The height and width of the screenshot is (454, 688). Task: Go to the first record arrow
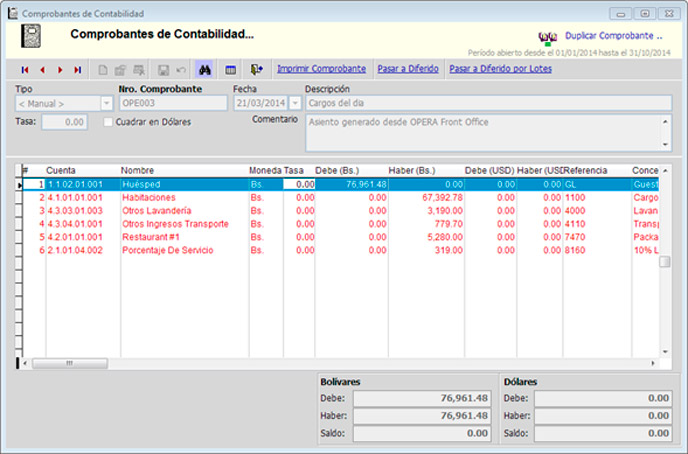(x=25, y=70)
